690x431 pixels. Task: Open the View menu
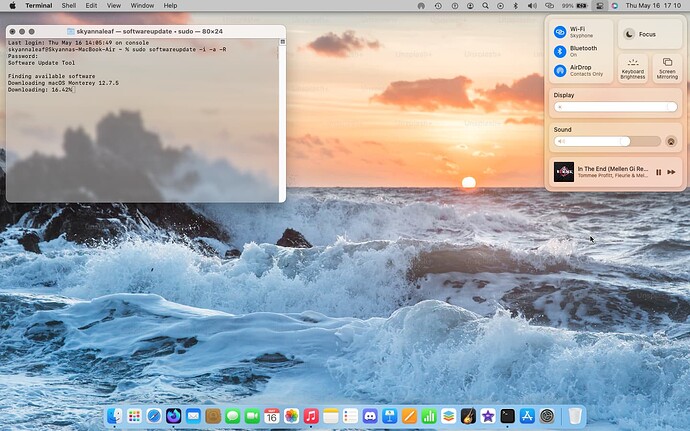114,6
